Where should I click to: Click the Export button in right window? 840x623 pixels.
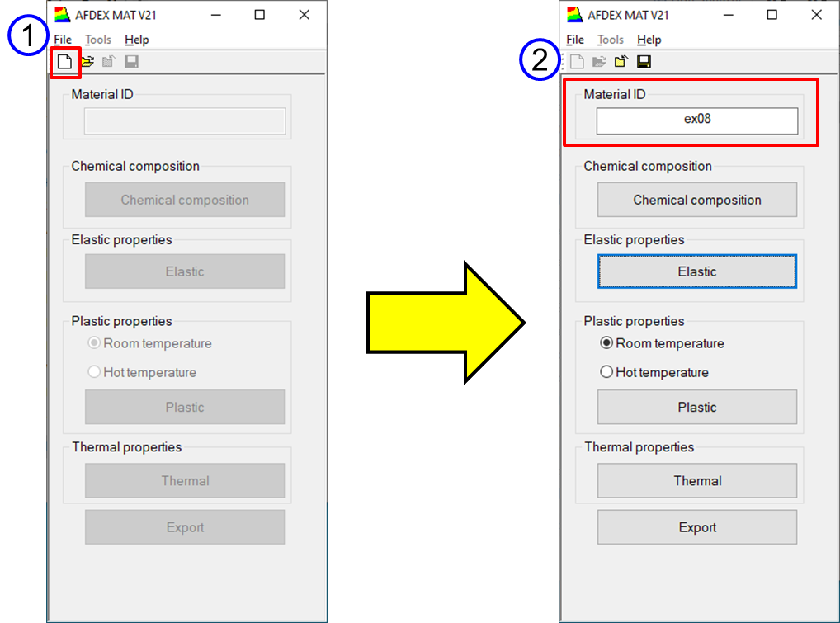coord(696,527)
